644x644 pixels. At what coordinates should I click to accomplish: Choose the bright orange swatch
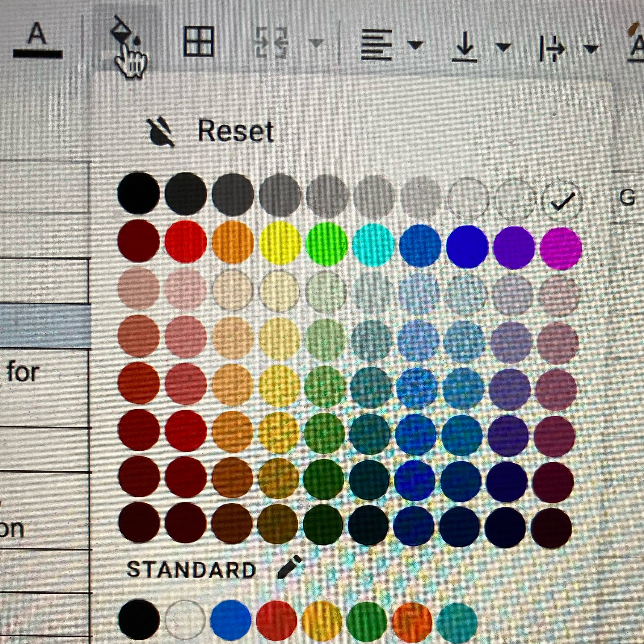[233, 242]
